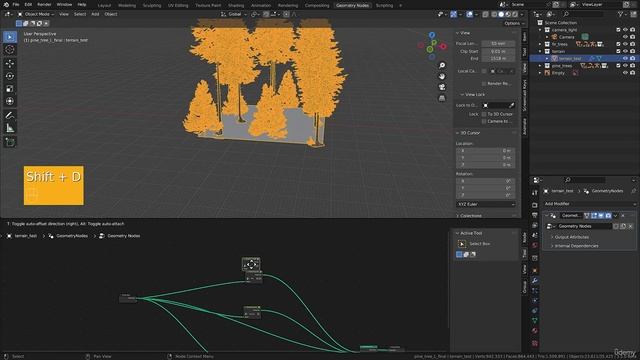Click the Blender logo menu icon

6,4
